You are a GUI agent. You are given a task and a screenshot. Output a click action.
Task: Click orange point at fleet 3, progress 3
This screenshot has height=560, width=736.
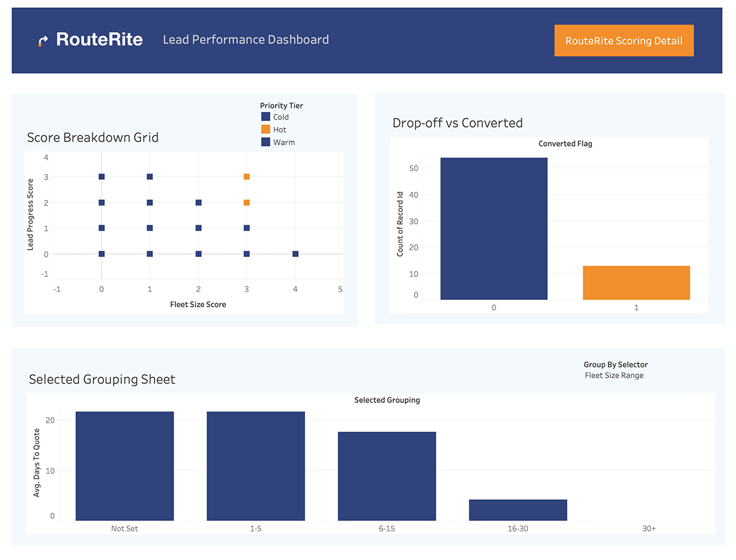click(247, 177)
